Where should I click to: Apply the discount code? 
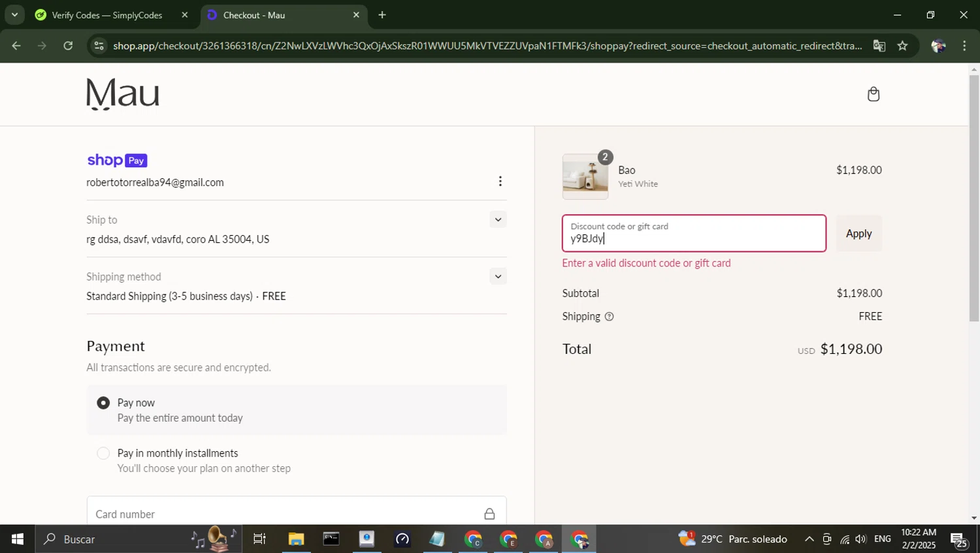point(858,234)
